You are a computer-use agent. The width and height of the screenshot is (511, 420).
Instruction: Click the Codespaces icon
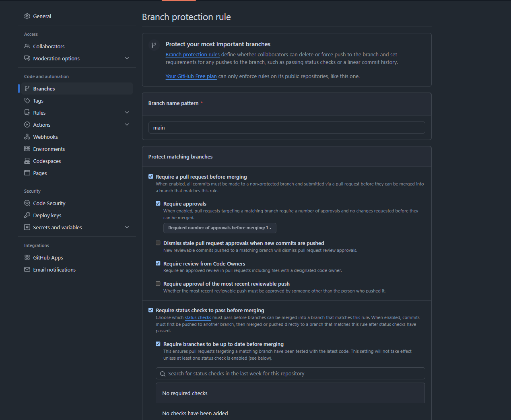[27, 161]
